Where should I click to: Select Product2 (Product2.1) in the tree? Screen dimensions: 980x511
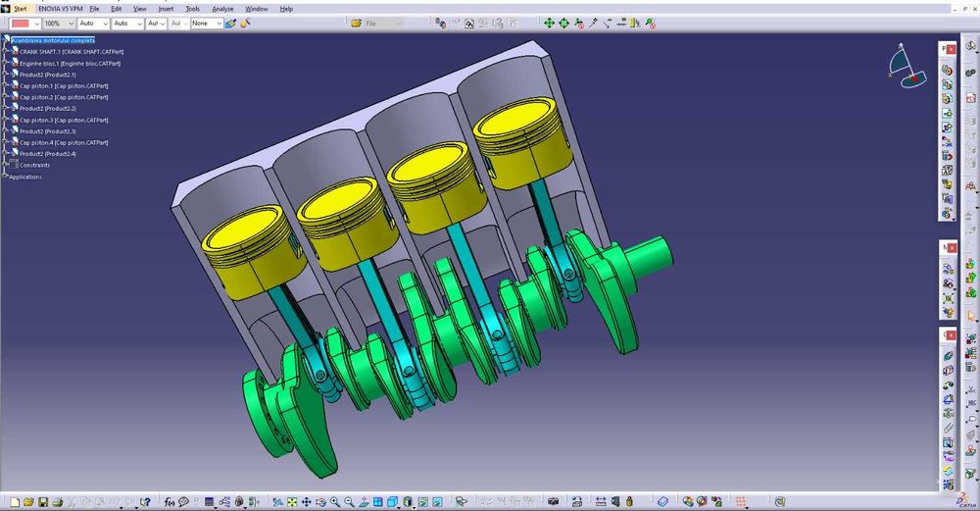point(47,75)
